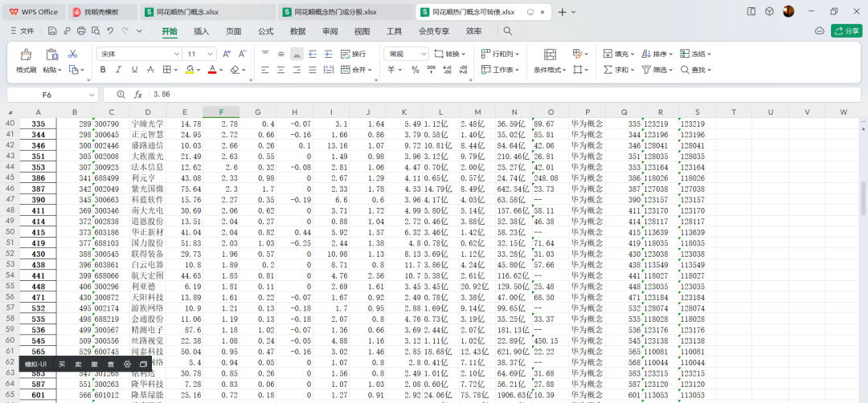The height and width of the screenshot is (403, 868).
Task: Toggle bold formatting
Action: (103, 70)
